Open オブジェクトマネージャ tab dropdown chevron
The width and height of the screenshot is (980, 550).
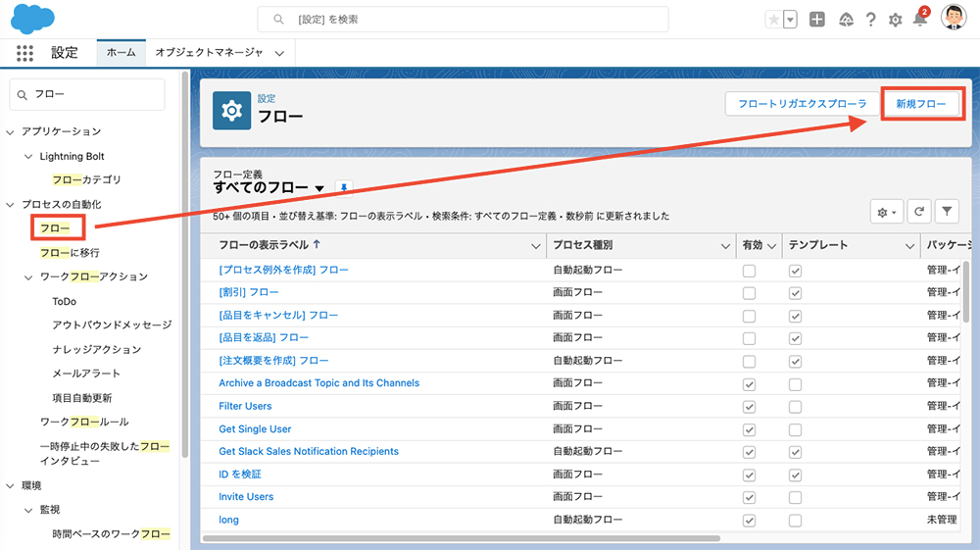279,53
